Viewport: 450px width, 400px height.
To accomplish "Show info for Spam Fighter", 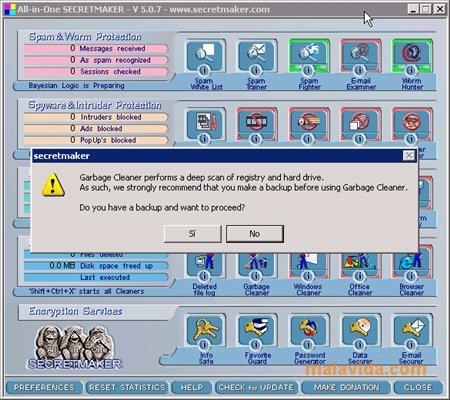I will click(x=308, y=70).
